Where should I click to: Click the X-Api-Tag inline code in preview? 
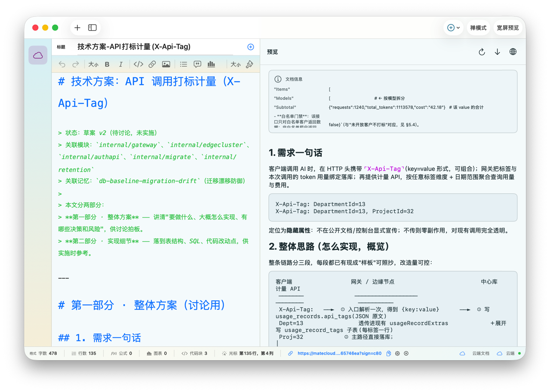coord(384,169)
